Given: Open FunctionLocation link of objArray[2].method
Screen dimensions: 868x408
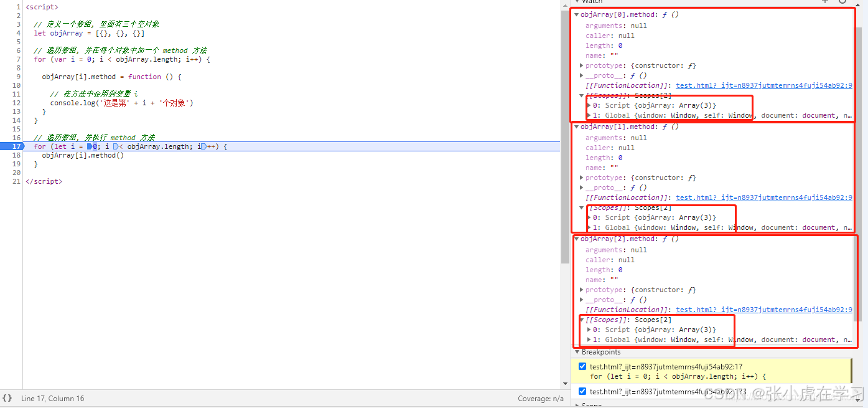Looking at the screenshot, I should pyautogui.click(x=764, y=310).
